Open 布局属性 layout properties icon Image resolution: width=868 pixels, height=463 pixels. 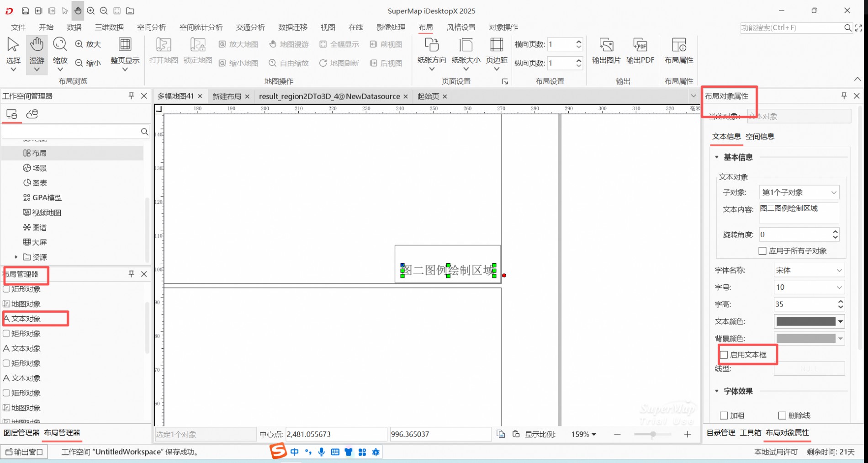[678, 50]
